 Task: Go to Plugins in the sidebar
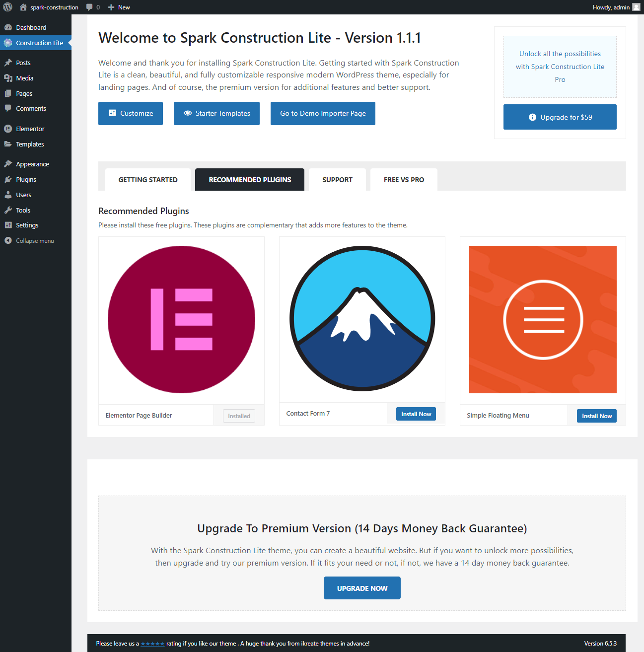click(x=26, y=179)
